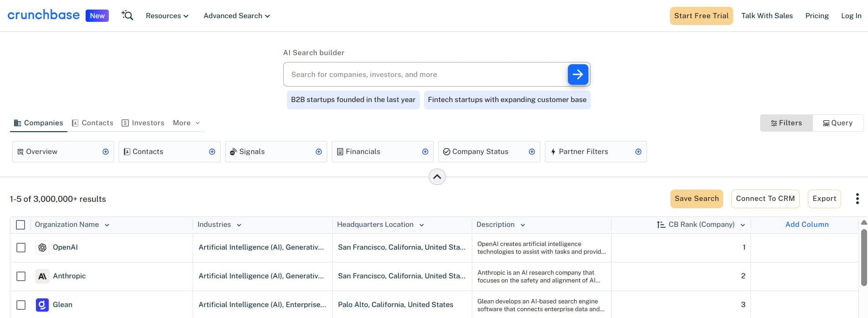This screenshot has width=868, height=318.
Task: Click Glean's industries cell text
Action: pyautogui.click(x=262, y=305)
